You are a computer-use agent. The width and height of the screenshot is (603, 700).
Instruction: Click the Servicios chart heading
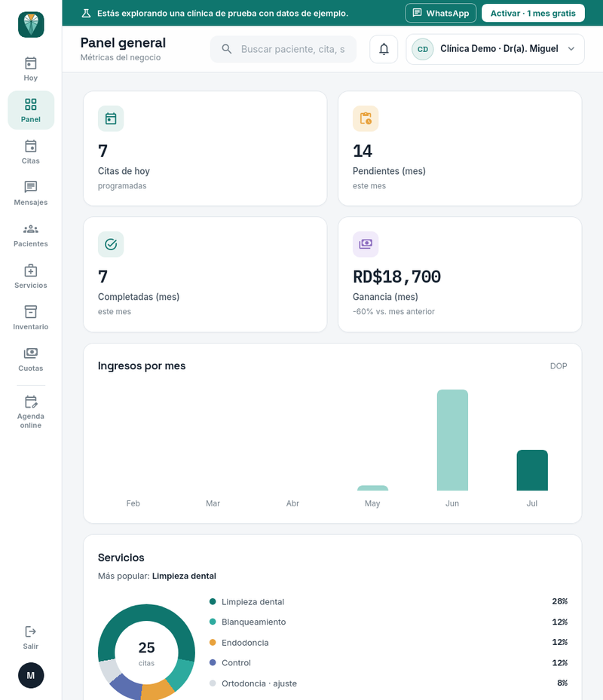point(121,558)
